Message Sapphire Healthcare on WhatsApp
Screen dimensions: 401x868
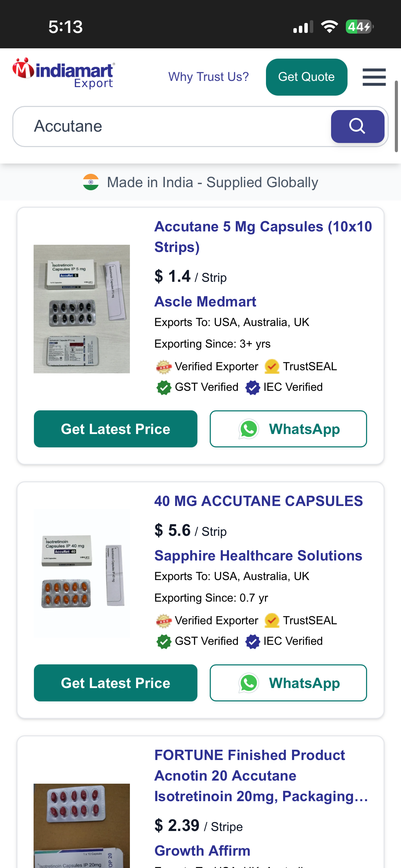tap(288, 683)
